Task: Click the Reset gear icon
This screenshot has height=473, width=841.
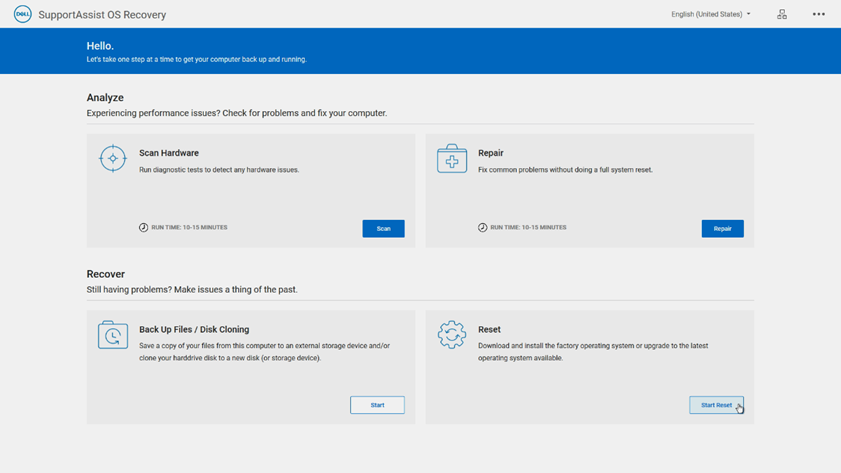Action: 452,335
